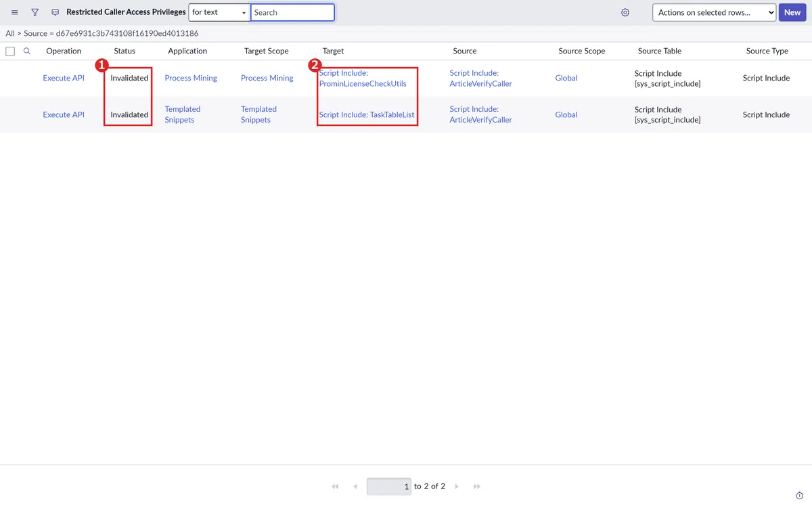Sort by the Target Scope column header
Viewport: 812px width, 508px height.
coord(267,51)
